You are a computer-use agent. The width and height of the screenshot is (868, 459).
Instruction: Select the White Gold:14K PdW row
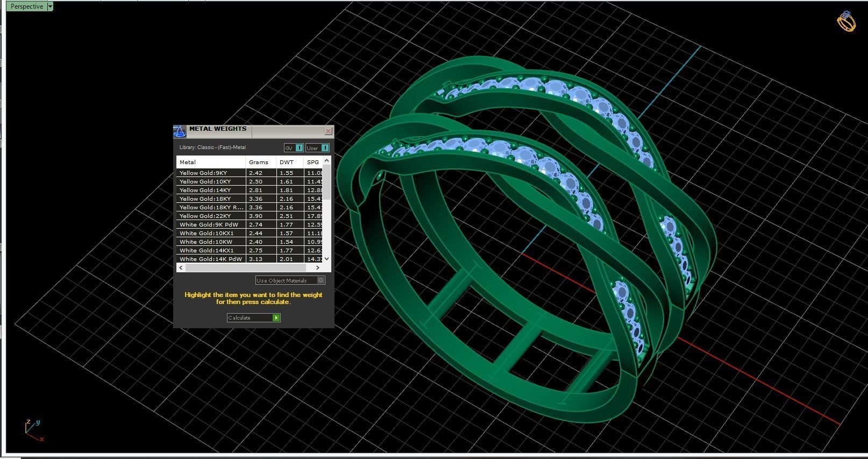[250, 259]
